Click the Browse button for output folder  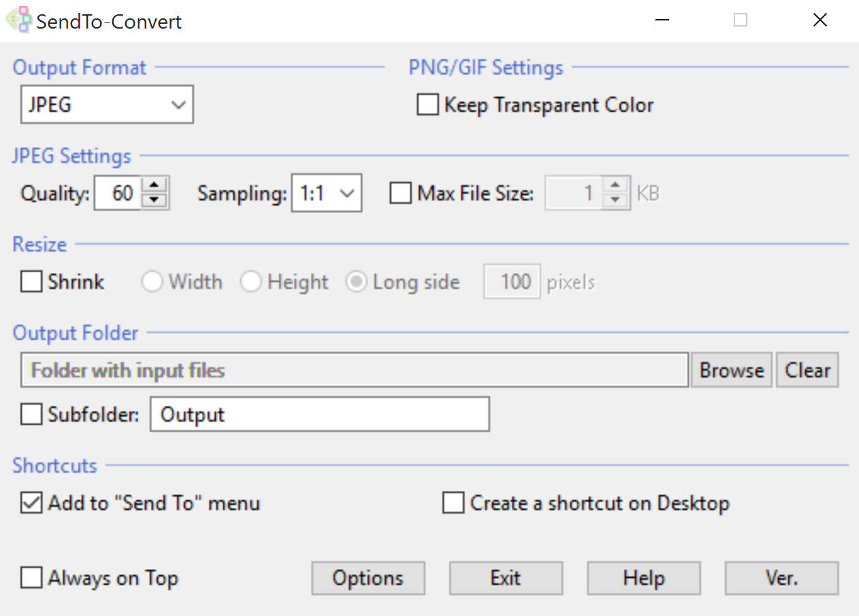732,370
